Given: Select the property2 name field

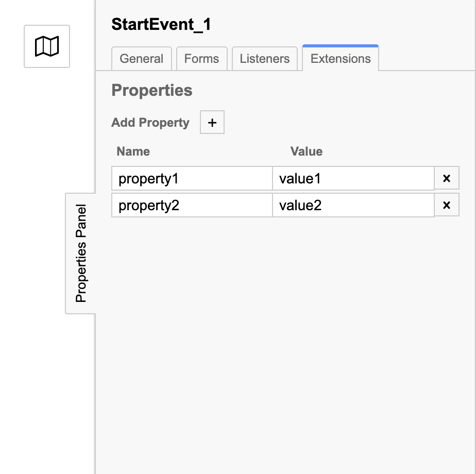Looking at the screenshot, I should (192, 205).
